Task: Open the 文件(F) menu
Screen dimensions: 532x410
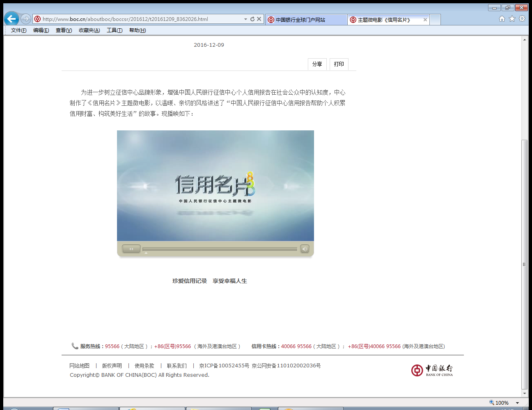Action: 18,30
